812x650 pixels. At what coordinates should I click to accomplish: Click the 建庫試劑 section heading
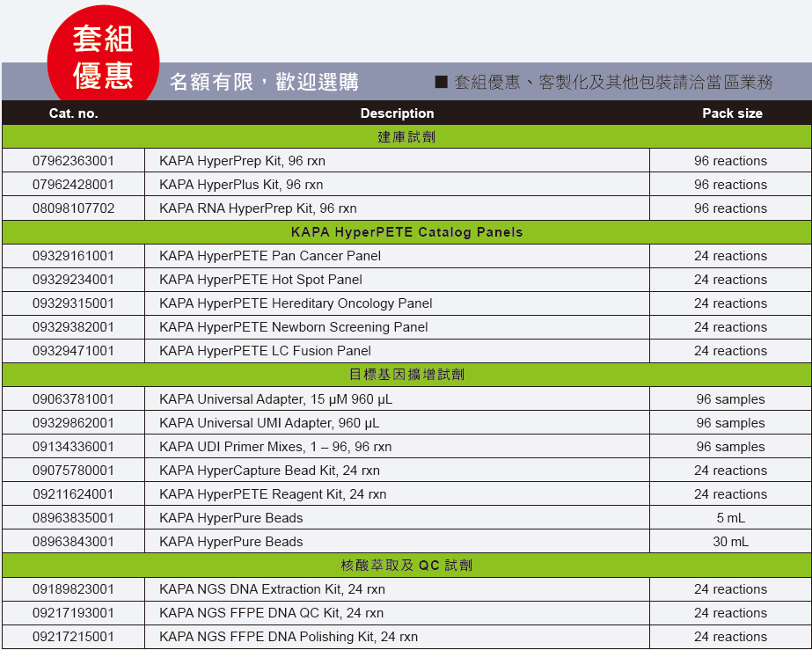pos(406,136)
